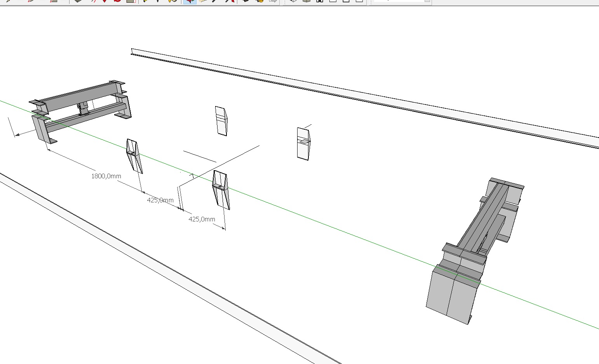Choose the Rotate tool
The width and height of the screenshot is (599, 364).
point(118,1)
